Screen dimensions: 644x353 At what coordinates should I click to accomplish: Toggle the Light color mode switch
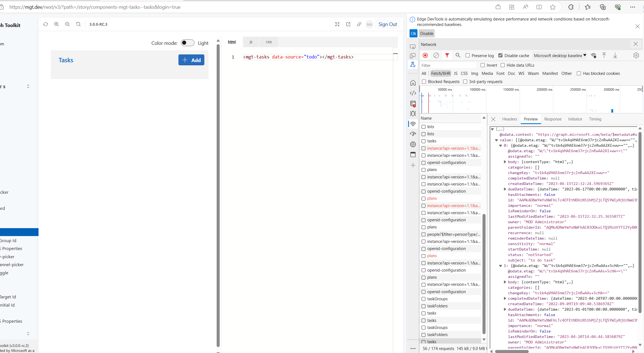tap(187, 43)
